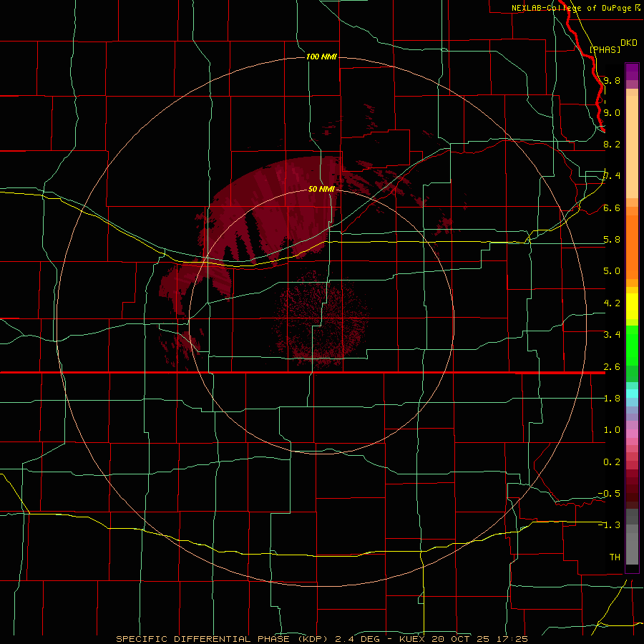Viewport: 644px width, 644px height.
Task: Click the 9.0 value on the color scale
Action: point(612,112)
